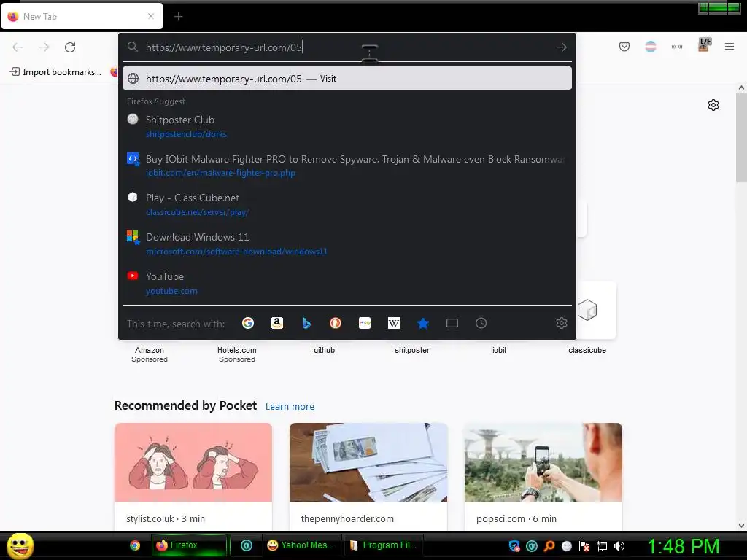Search this time with Google
747x560 pixels.
tap(248, 323)
